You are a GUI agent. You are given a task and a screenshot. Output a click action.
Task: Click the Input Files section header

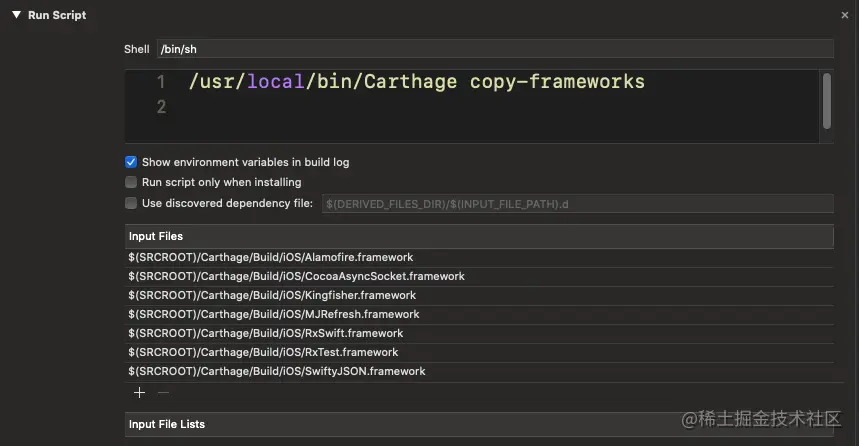(x=479, y=236)
